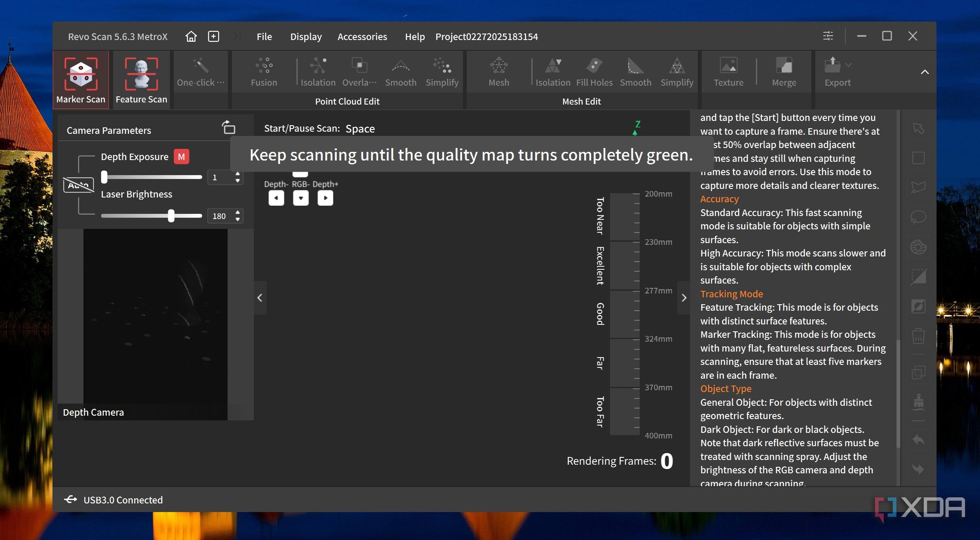Screen dimensions: 980x540
Task: Collapse the toolbar ribbon chevron
Action: point(925,72)
